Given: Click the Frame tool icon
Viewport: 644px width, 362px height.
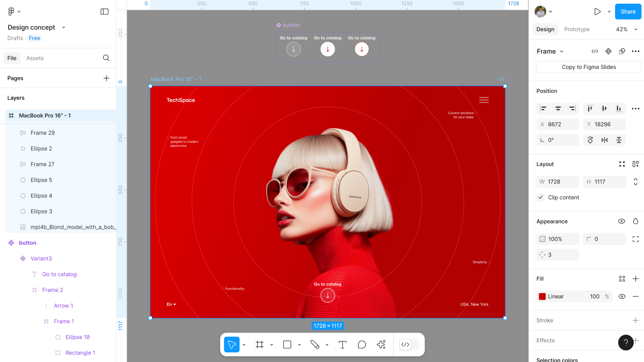Looking at the screenshot, I should tap(260, 345).
